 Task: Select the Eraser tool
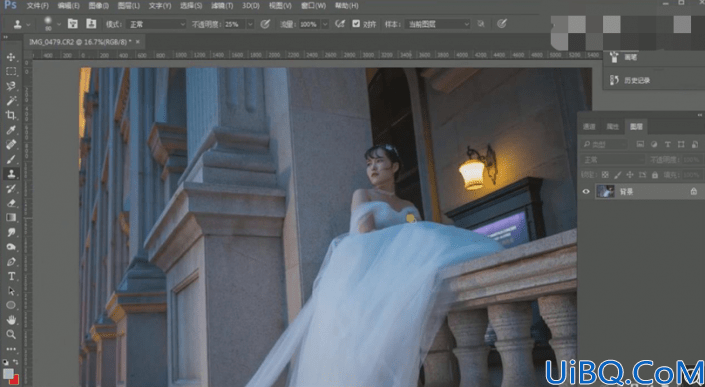pos(11,203)
